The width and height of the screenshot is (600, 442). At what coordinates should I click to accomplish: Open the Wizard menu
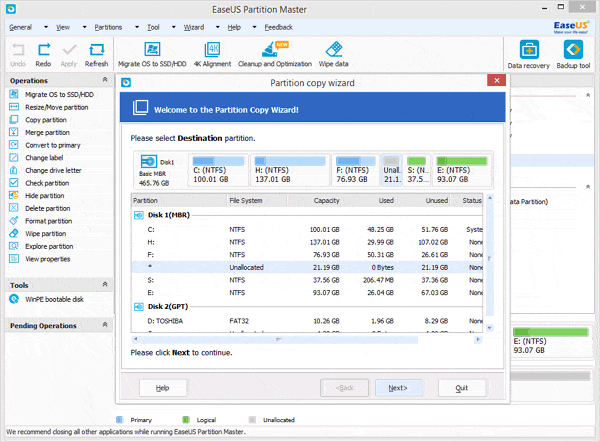click(x=194, y=27)
